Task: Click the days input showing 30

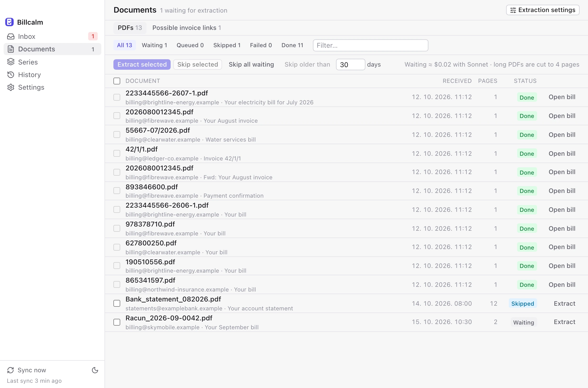Action: 350,64
